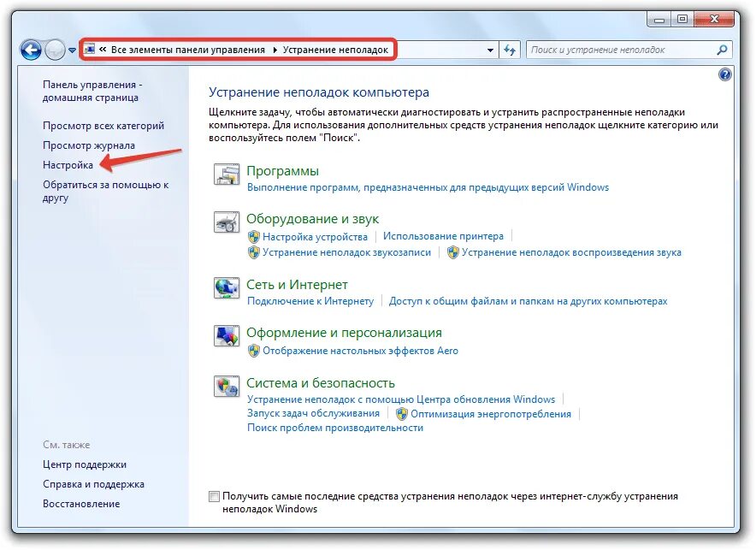Image resolution: width=756 pixels, height=550 pixels.
Task: Open the blue Help question mark icon
Action: pos(724,74)
